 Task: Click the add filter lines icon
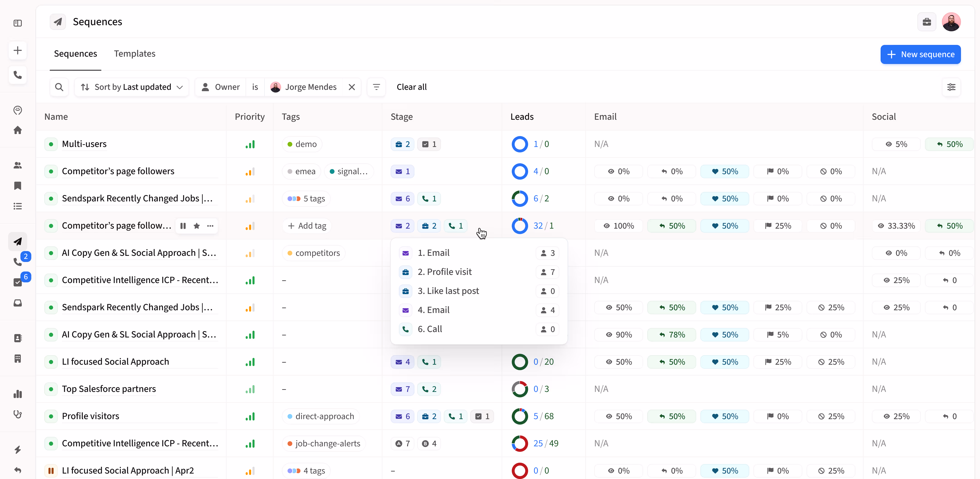pos(376,87)
